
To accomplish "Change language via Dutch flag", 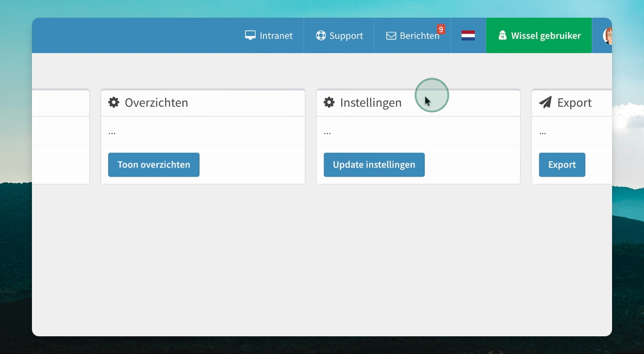I will click(468, 35).
